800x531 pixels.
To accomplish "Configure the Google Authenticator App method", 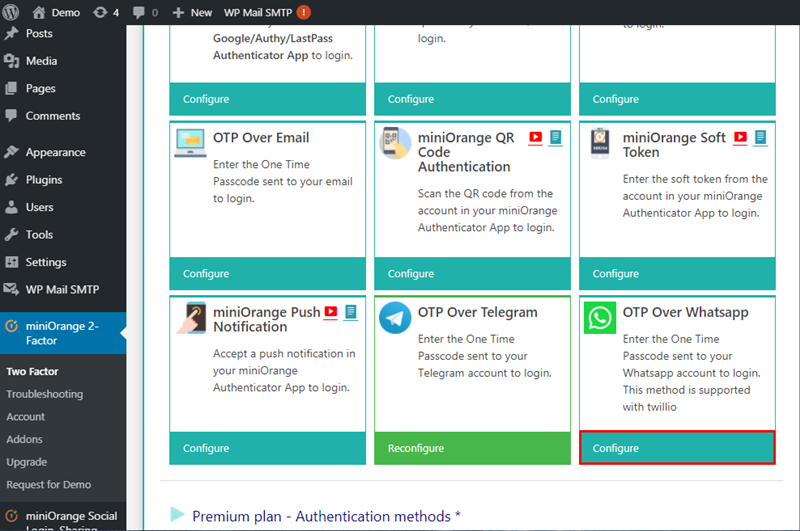I will (x=267, y=99).
